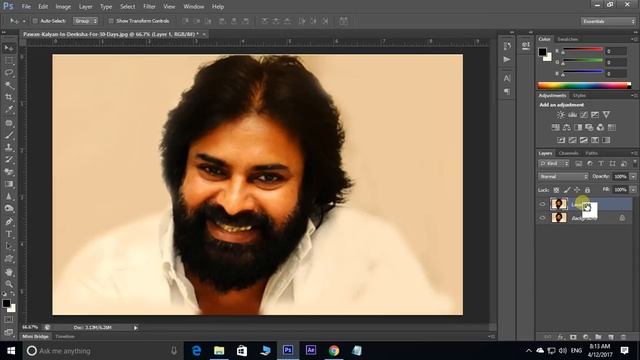Add an Exposure adjustment

point(595,115)
